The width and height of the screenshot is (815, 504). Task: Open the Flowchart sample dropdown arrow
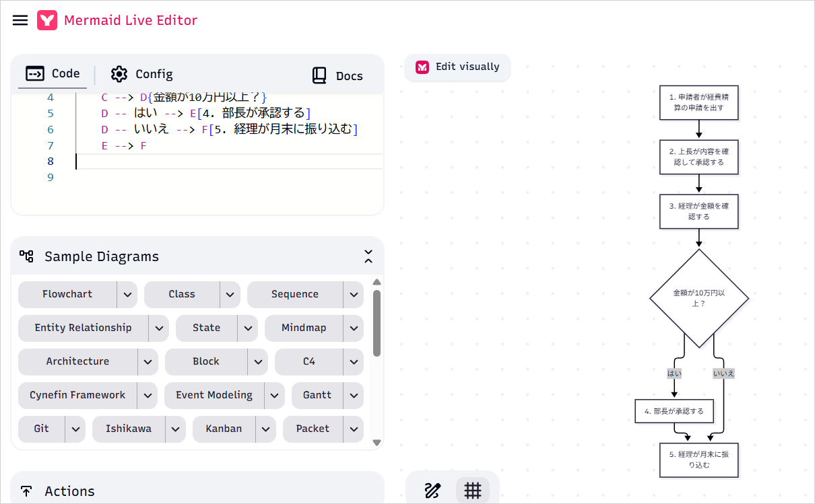point(127,294)
